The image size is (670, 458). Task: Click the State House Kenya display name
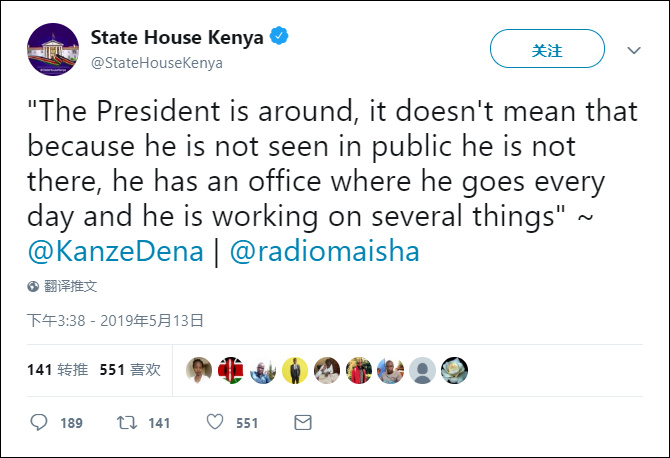coord(177,38)
